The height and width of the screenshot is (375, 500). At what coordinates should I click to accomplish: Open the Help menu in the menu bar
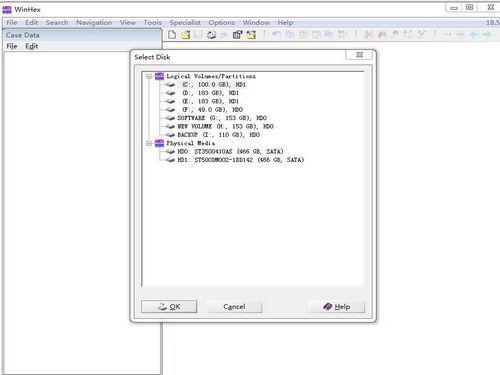[285, 22]
